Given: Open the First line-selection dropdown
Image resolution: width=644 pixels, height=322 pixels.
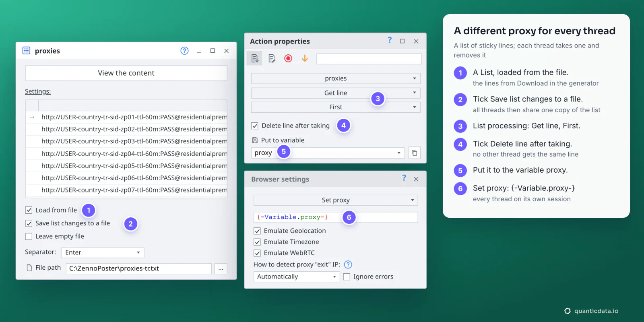Looking at the screenshot, I should [336, 107].
